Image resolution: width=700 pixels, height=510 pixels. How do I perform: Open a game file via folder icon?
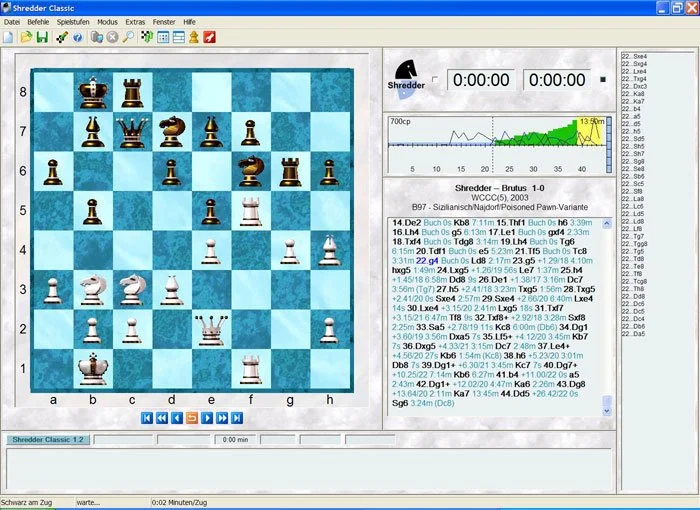pos(26,37)
